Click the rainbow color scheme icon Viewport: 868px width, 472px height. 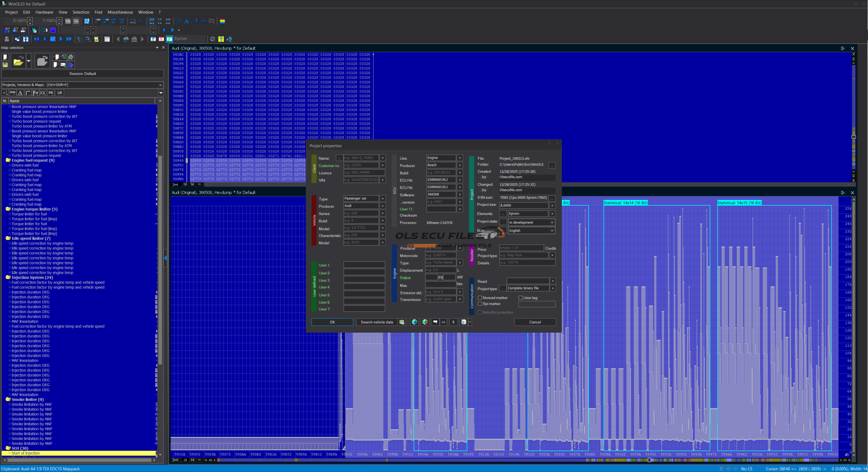[222, 21]
